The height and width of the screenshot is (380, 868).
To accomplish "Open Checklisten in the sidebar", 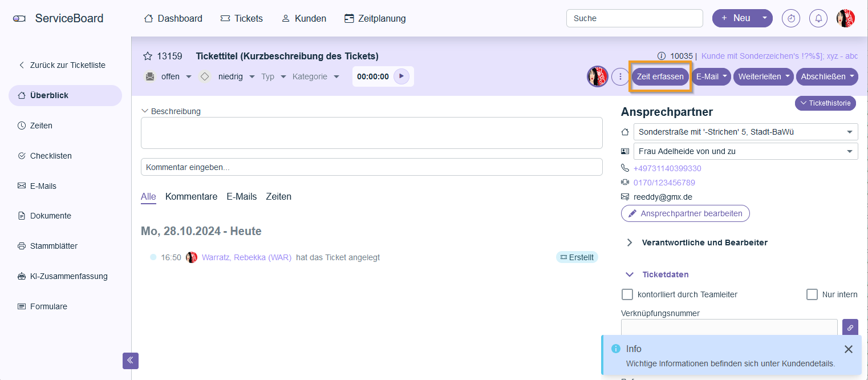I will (x=51, y=156).
